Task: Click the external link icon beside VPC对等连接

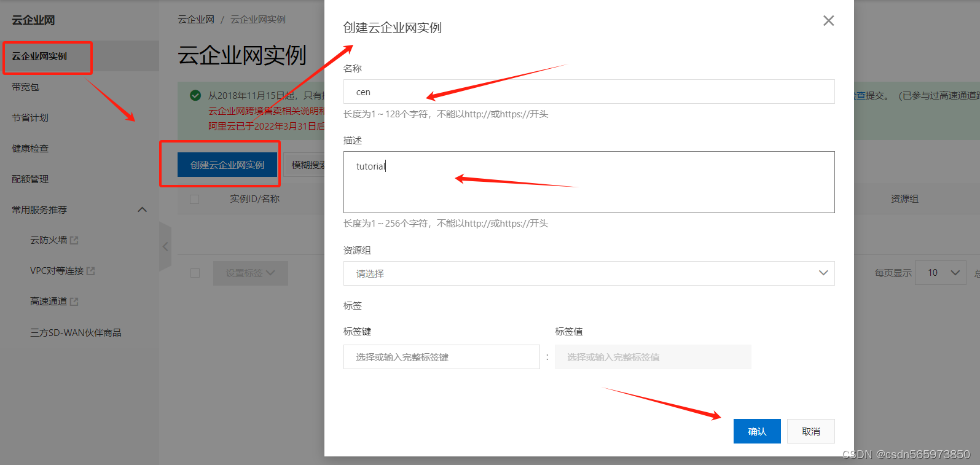Action: click(91, 271)
